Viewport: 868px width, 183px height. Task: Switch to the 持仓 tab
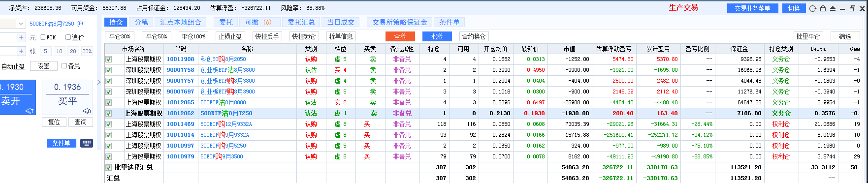tap(116, 22)
